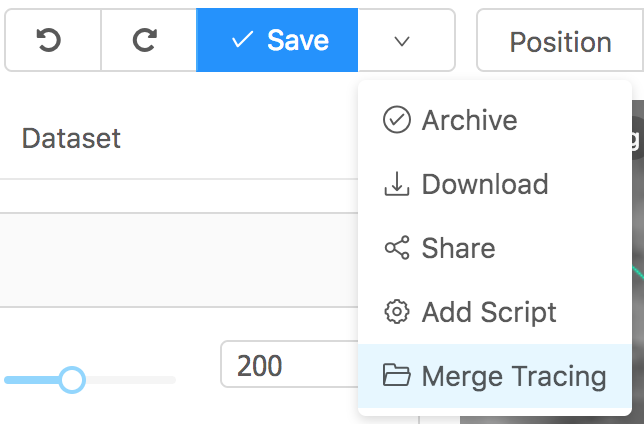Viewport: 644px width, 424px height.
Task: Open Add Script from the menu
Action: [494, 312]
